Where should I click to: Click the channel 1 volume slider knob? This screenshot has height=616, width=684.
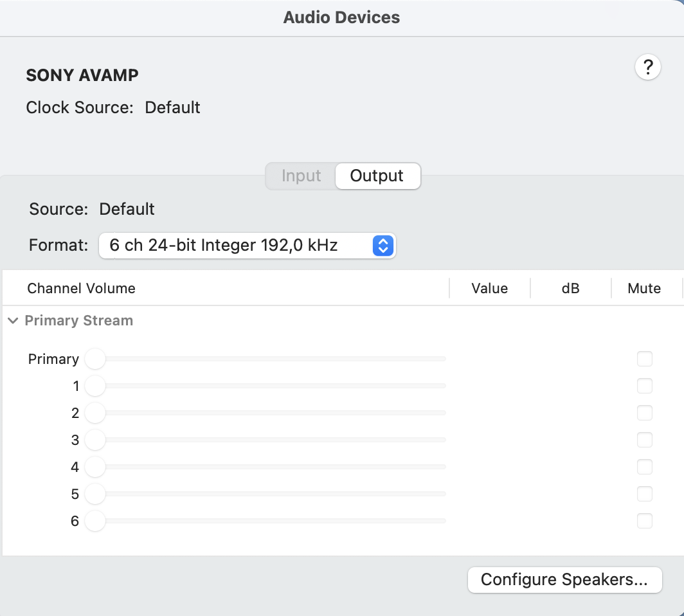pyautogui.click(x=95, y=386)
